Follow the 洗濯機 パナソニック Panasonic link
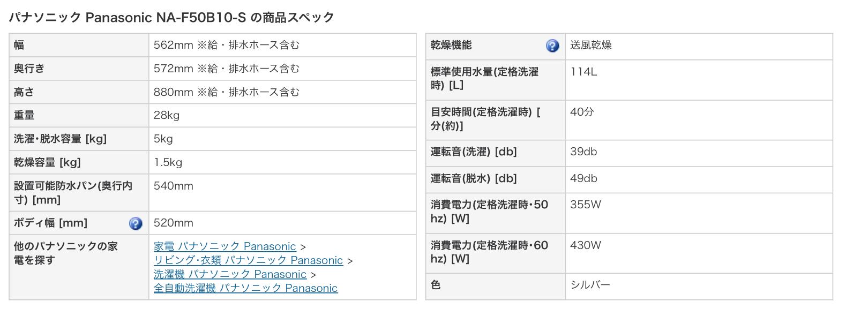 (x=230, y=274)
